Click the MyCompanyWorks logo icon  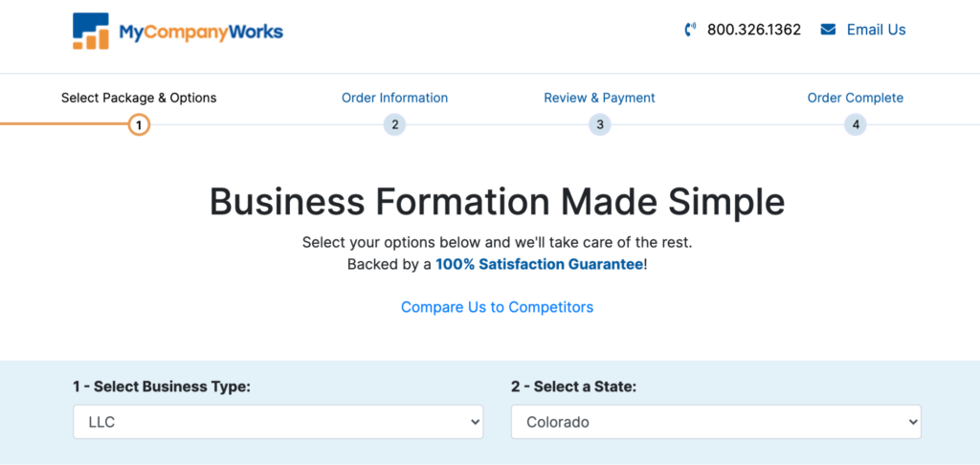coord(91,31)
